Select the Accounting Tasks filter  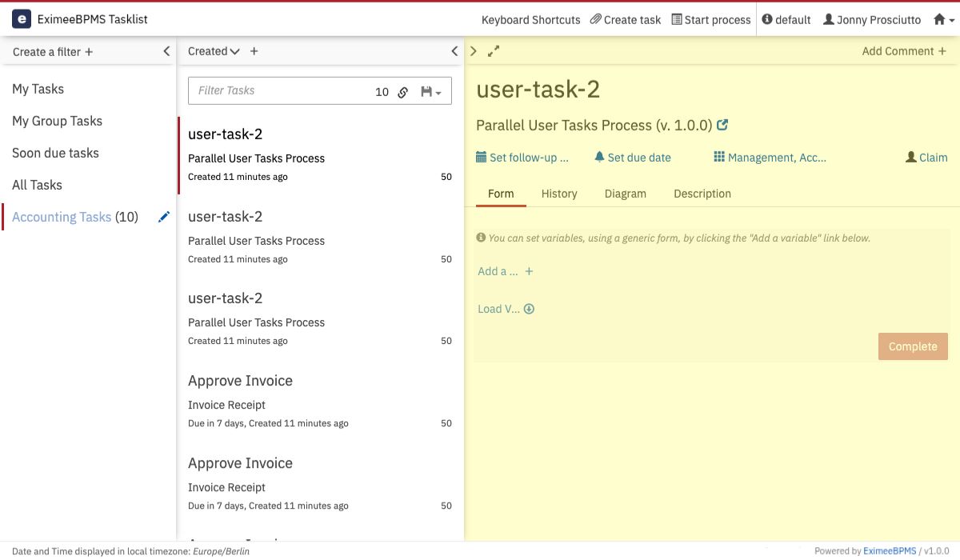pyautogui.click(x=62, y=217)
